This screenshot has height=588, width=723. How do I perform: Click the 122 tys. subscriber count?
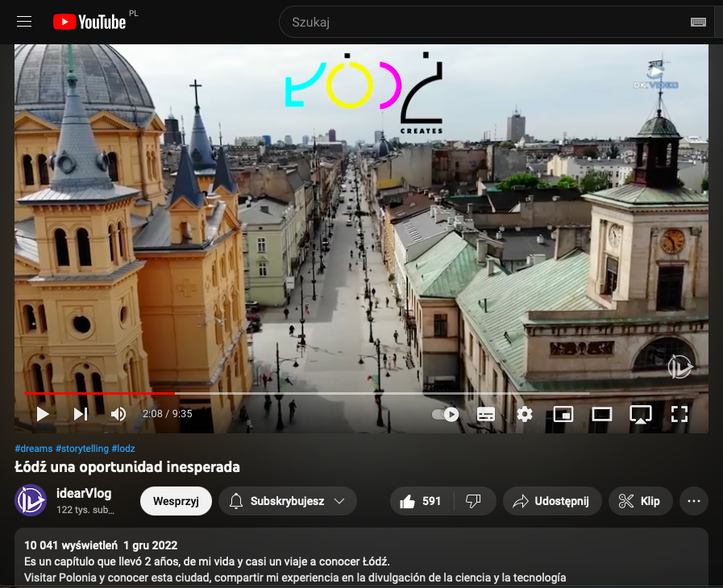tap(85, 510)
